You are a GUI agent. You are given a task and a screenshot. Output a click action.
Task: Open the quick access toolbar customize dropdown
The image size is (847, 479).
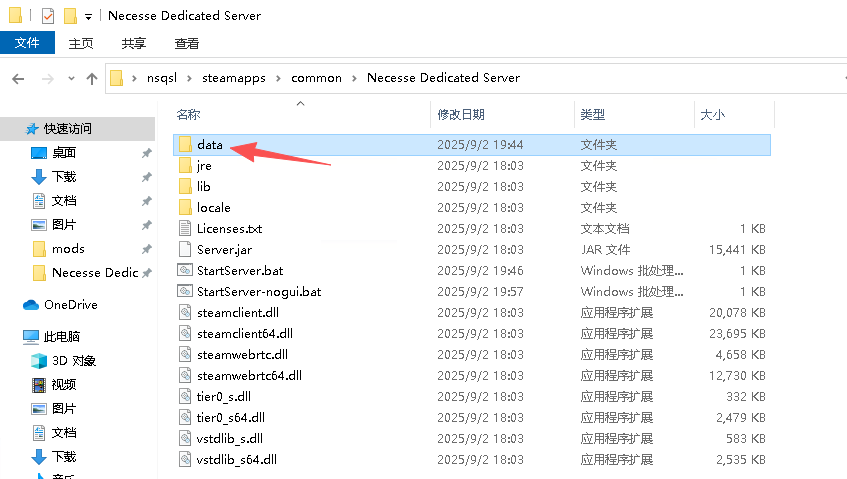point(88,16)
